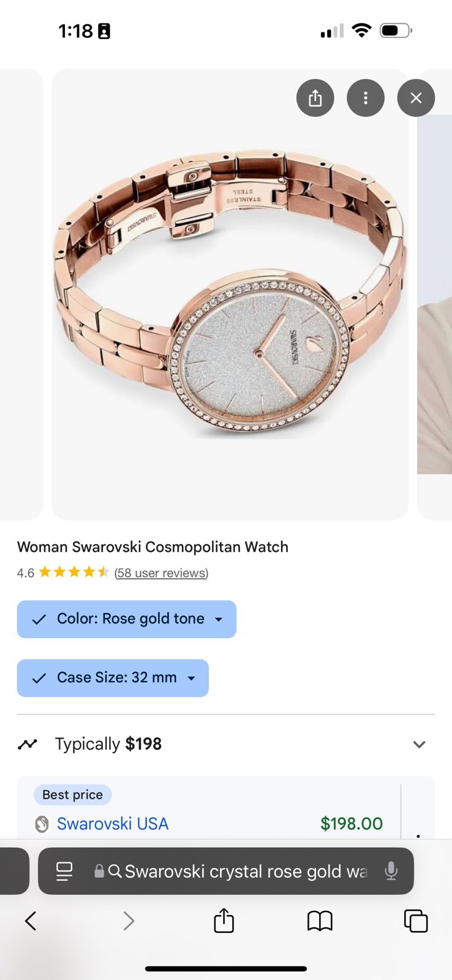452x980 pixels.
Task: Tap the Safari forward arrow
Action: (128, 921)
